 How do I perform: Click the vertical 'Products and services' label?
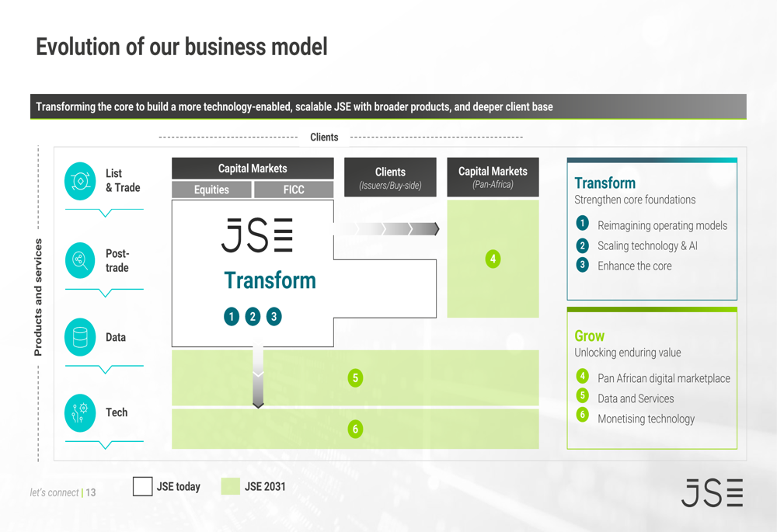tap(38, 297)
